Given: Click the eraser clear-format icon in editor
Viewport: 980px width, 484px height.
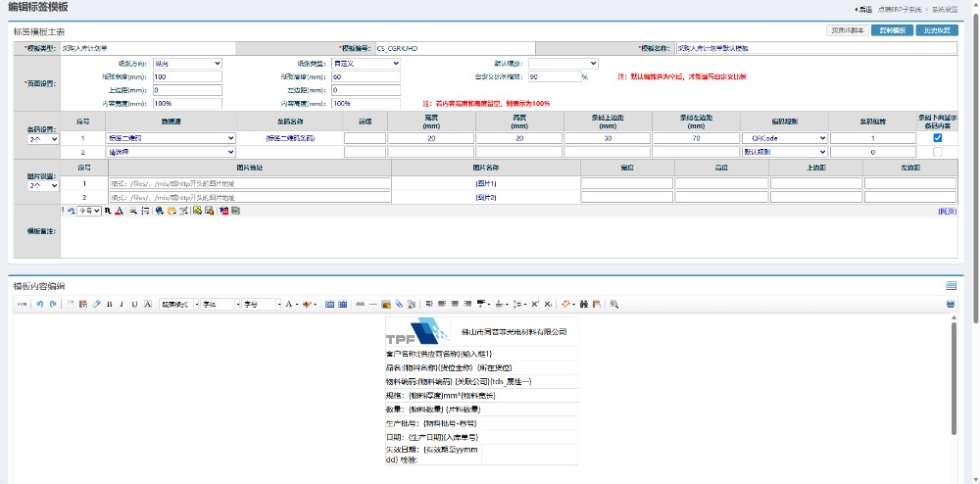Looking at the screenshot, I should 96,304.
